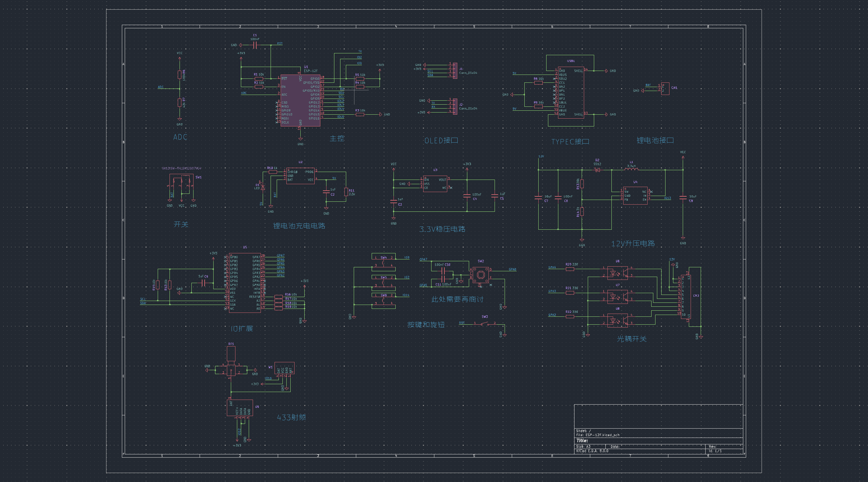This screenshot has width=868, height=482.
Task: Select the J1 Conn_01x04 connector symbol
Action: pos(455,71)
